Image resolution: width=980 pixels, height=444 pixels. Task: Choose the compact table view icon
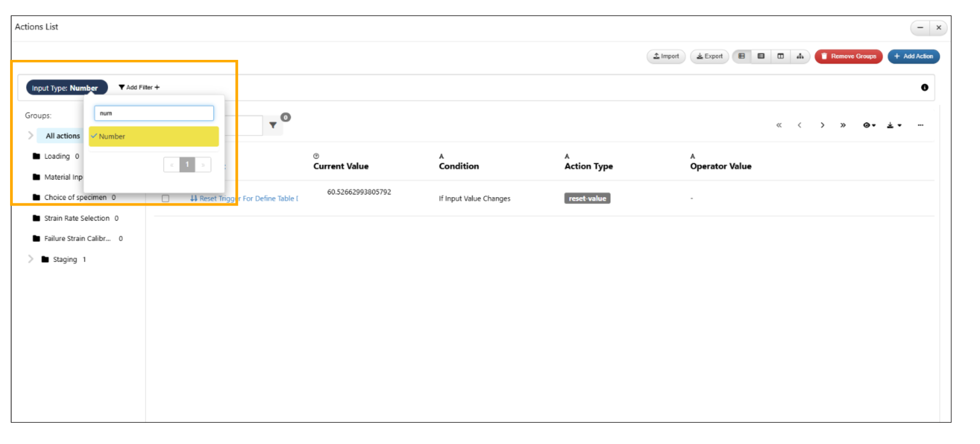click(761, 56)
